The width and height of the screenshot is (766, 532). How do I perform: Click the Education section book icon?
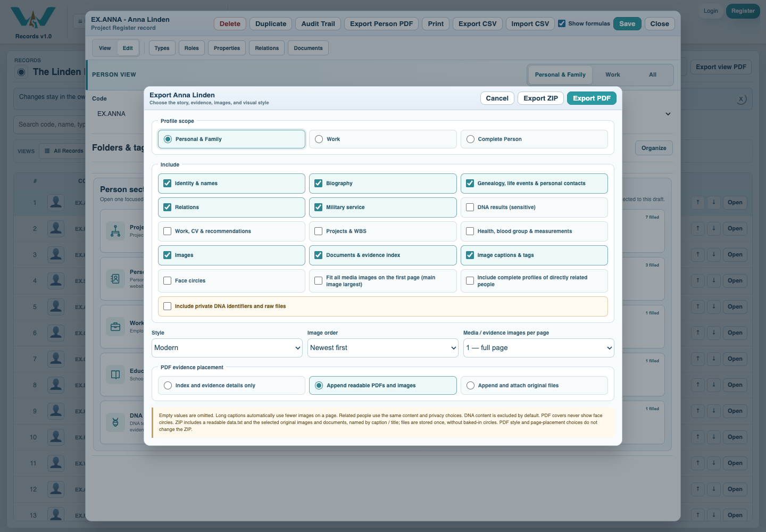pos(115,375)
